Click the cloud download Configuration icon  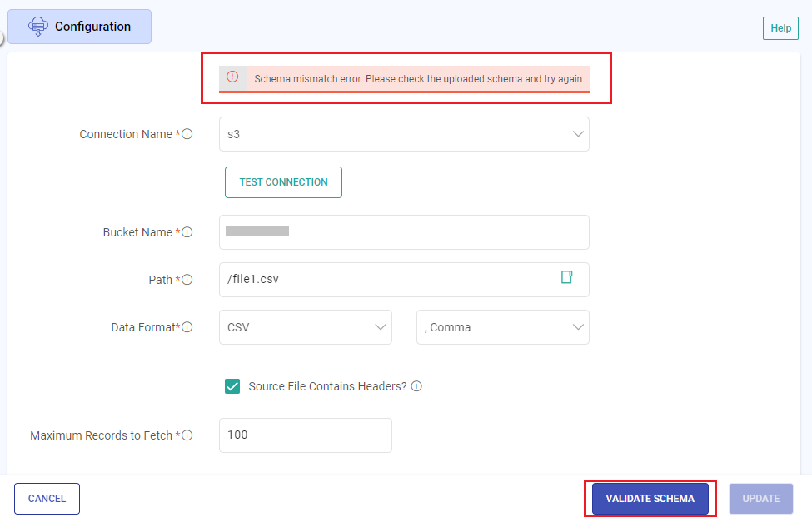38,26
